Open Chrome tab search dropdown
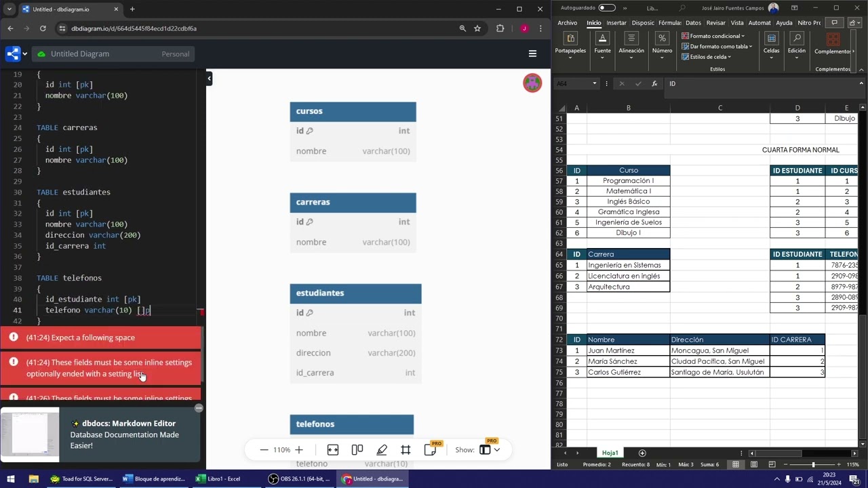The height and width of the screenshot is (488, 868). point(9,9)
